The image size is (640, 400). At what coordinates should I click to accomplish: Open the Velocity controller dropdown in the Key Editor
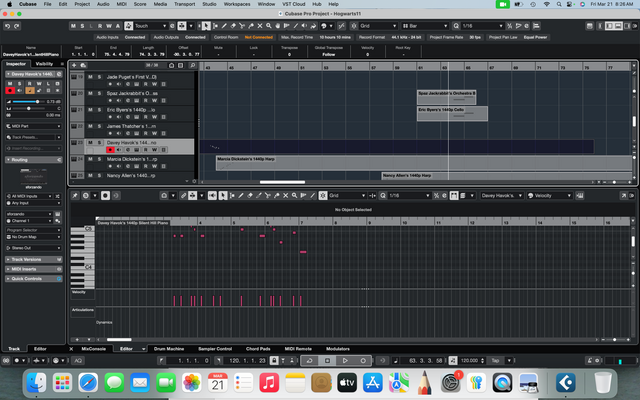[x=549, y=196]
